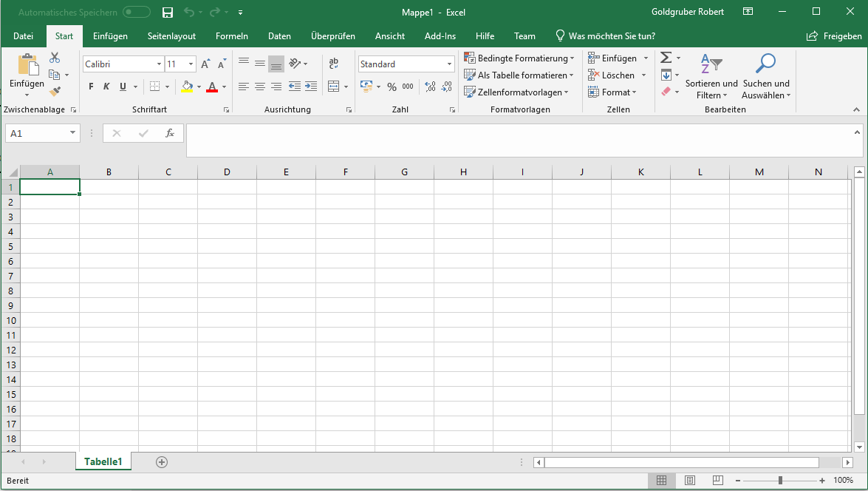This screenshot has width=868, height=491.
Task: Add a new sheet with plus icon
Action: point(162,462)
